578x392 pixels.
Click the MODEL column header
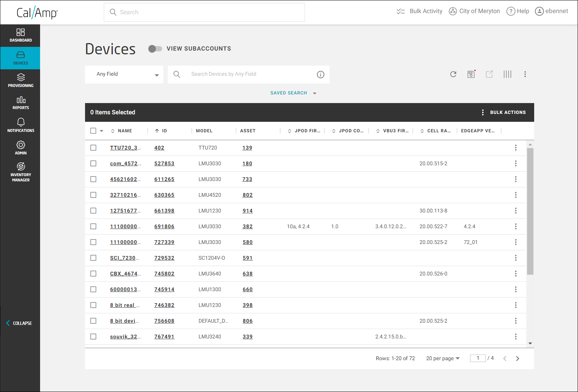click(204, 131)
